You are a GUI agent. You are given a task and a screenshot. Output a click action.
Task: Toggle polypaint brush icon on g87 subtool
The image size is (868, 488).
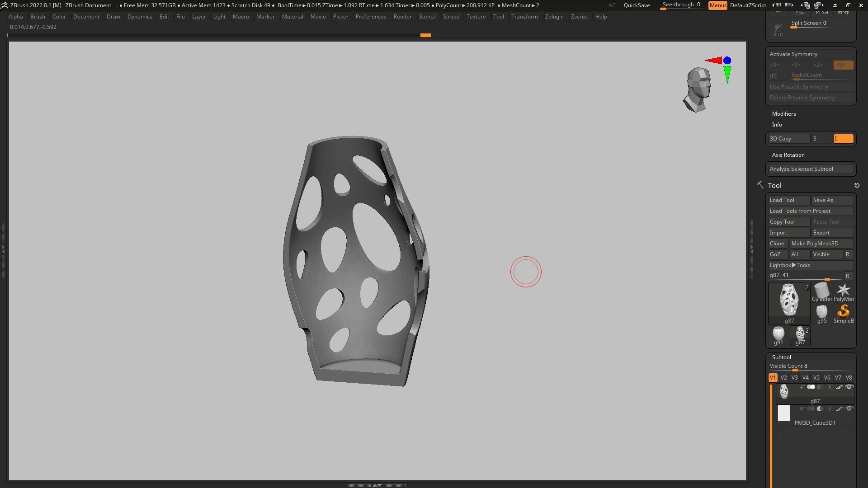[x=839, y=387]
